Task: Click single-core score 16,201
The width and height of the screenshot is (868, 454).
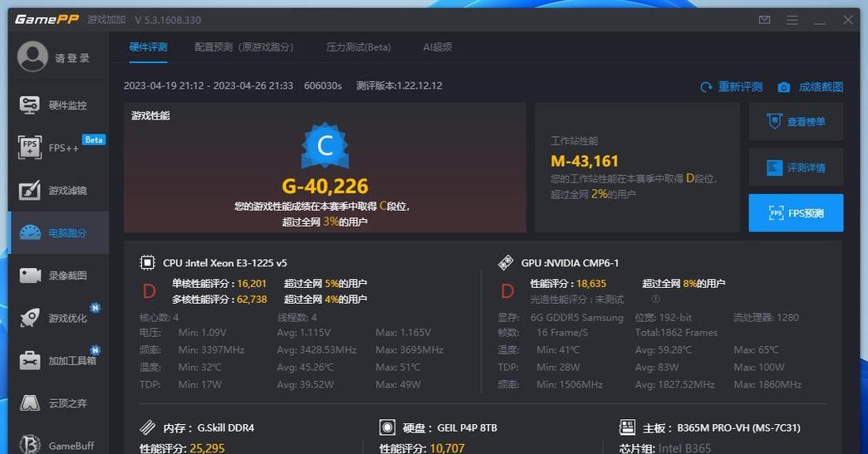Action: click(252, 284)
